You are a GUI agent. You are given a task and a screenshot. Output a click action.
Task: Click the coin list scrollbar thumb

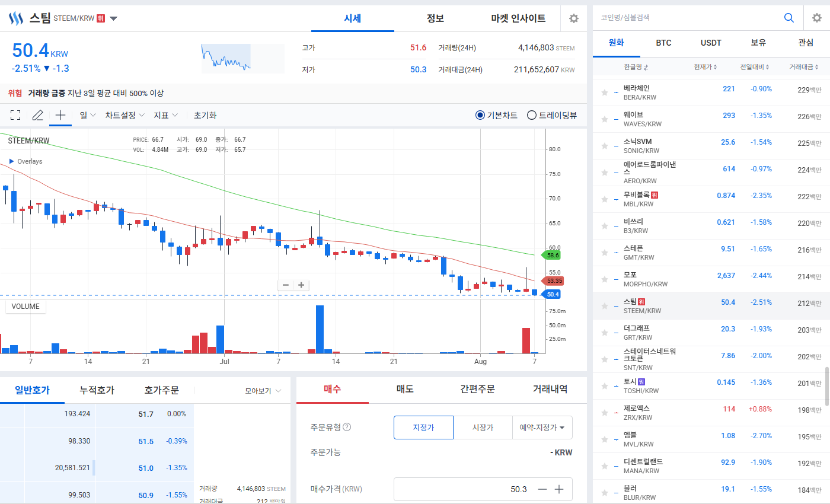coord(827,387)
